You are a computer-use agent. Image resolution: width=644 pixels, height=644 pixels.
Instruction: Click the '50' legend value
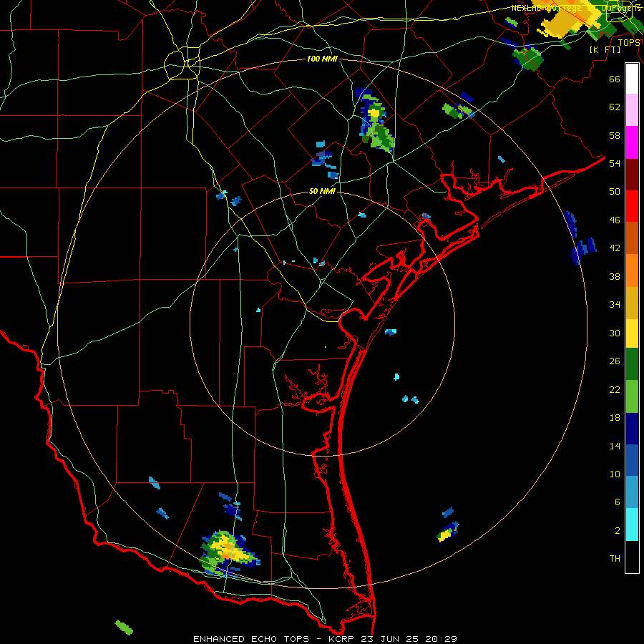tap(615, 192)
